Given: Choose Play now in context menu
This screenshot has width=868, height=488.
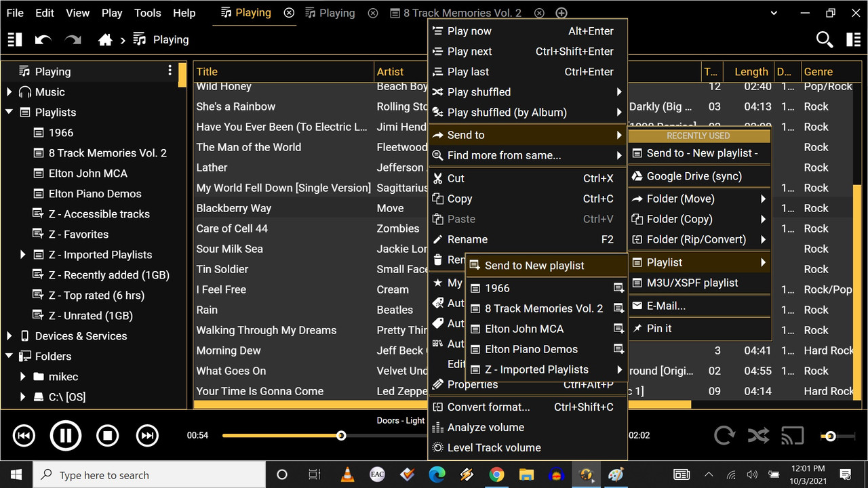Looking at the screenshot, I should 528,30.
